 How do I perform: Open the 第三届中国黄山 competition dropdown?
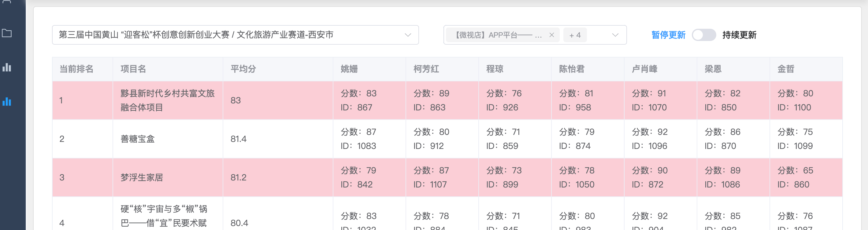pyautogui.click(x=235, y=35)
